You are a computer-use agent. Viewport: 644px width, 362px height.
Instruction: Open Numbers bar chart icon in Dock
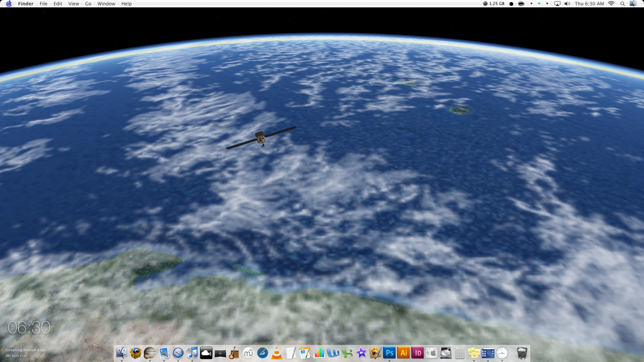point(319,353)
